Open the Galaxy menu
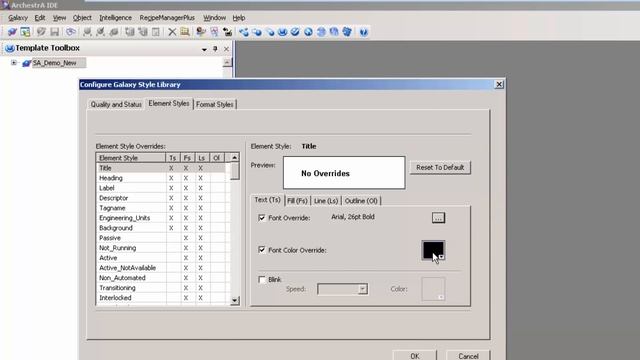Viewport: 640px width, 360px height. click(18, 18)
